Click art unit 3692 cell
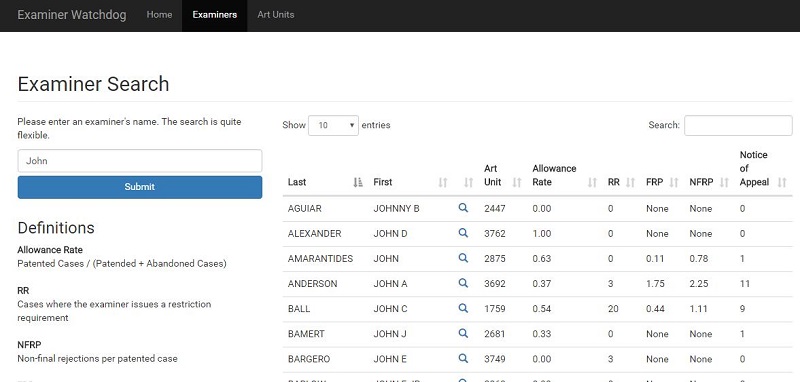 point(495,284)
